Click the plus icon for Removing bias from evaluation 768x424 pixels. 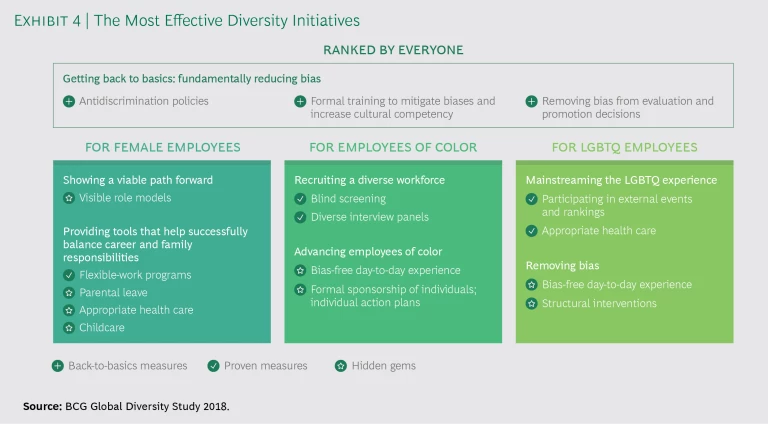click(x=532, y=102)
